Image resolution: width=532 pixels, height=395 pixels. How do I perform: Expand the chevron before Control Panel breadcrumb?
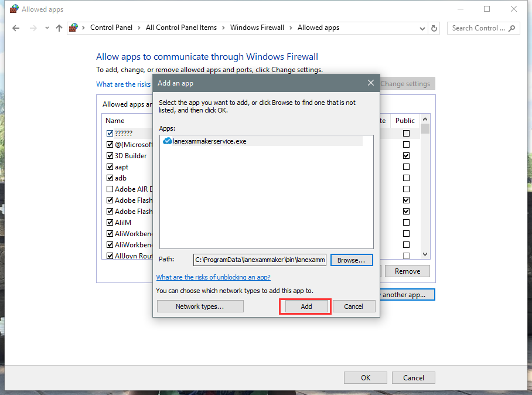click(x=83, y=28)
